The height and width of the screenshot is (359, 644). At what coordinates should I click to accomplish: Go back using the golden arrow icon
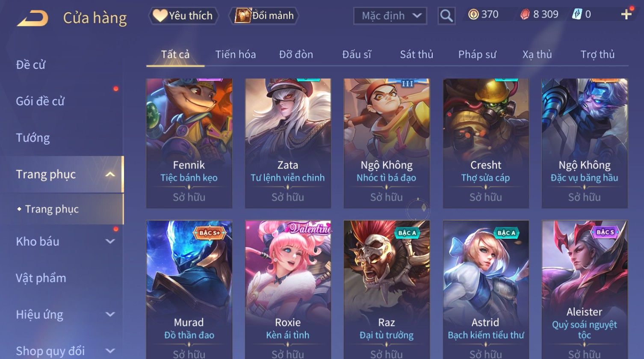tap(32, 18)
